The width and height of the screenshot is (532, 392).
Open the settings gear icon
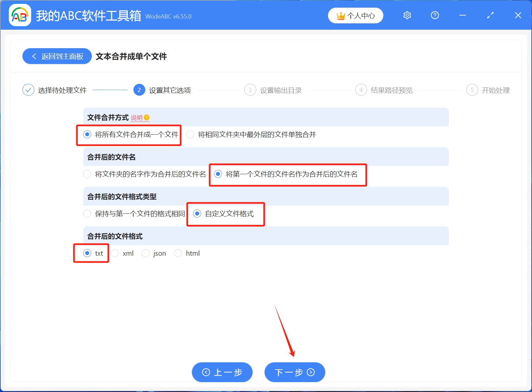coord(407,15)
